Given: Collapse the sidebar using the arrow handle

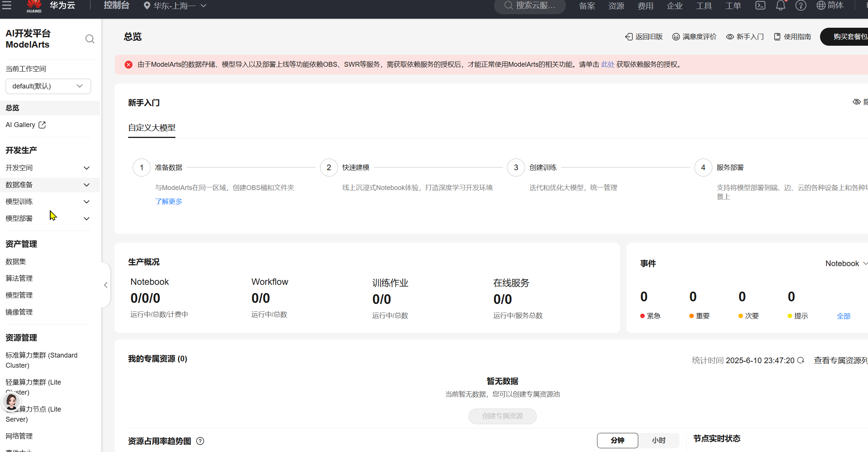Looking at the screenshot, I should (106, 285).
